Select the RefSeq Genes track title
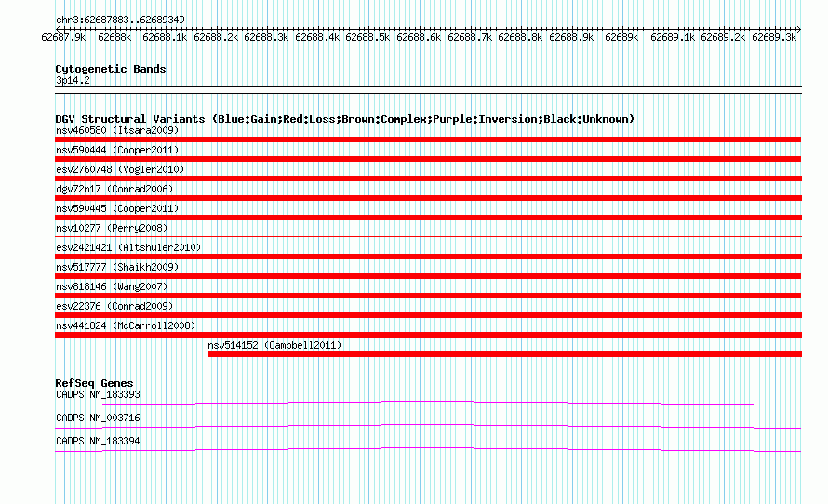 click(x=94, y=383)
